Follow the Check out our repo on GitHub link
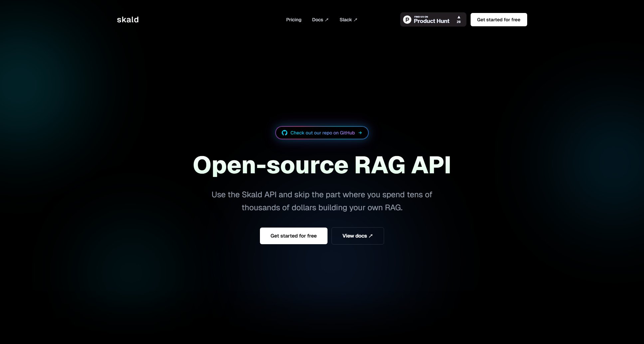The width and height of the screenshot is (644, 344). pyautogui.click(x=322, y=133)
